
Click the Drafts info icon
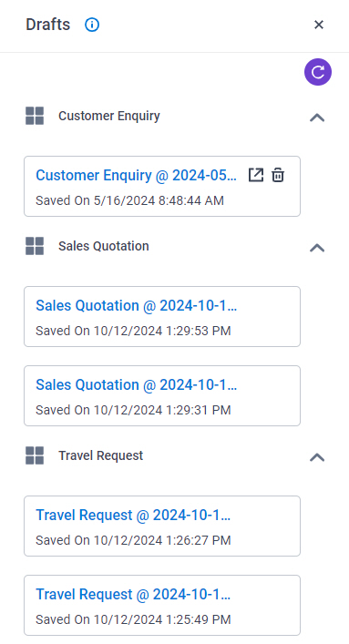point(92,25)
